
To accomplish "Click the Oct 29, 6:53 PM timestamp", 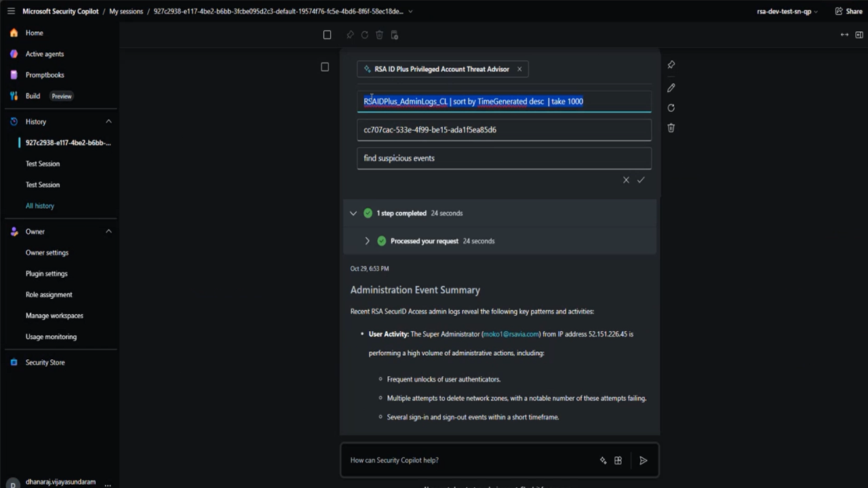I will pos(370,268).
